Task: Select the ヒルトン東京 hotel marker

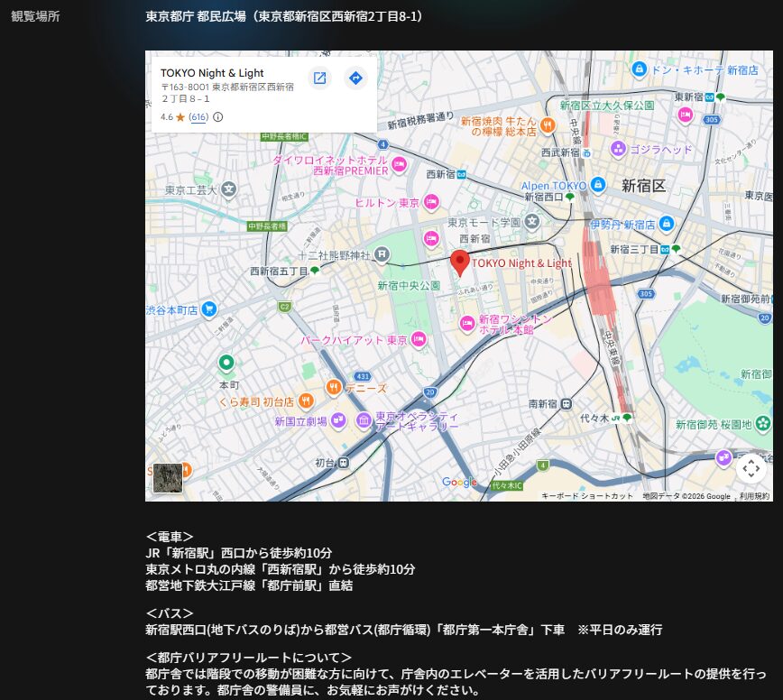Action: 431,202
